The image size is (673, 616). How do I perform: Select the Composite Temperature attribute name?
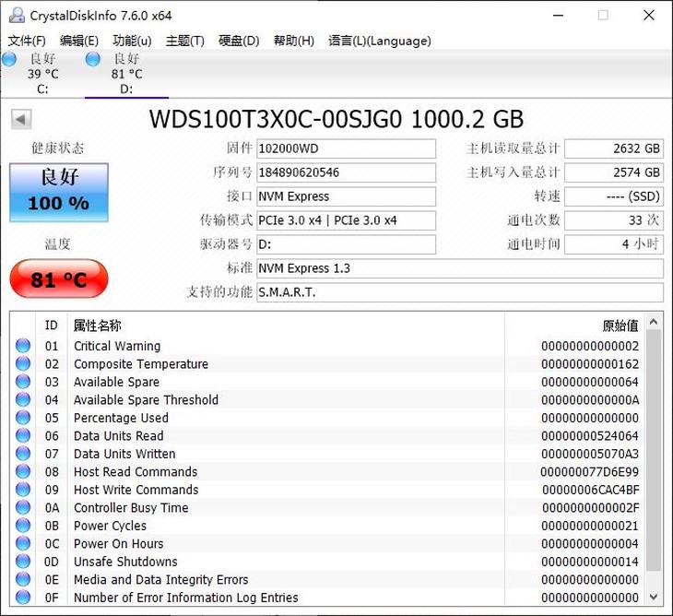click(141, 364)
